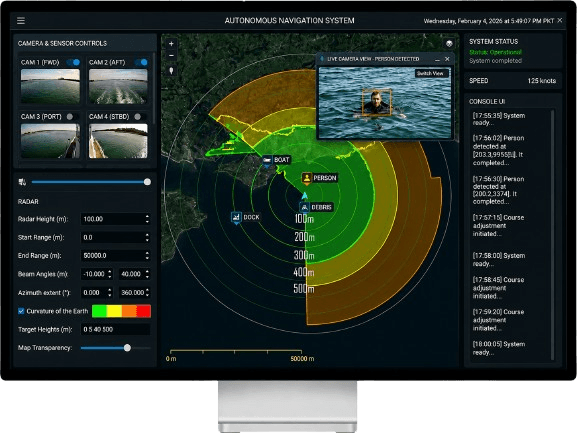The height and width of the screenshot is (433, 577).
Task: Zoom in on the map with plus
Action: (x=171, y=44)
